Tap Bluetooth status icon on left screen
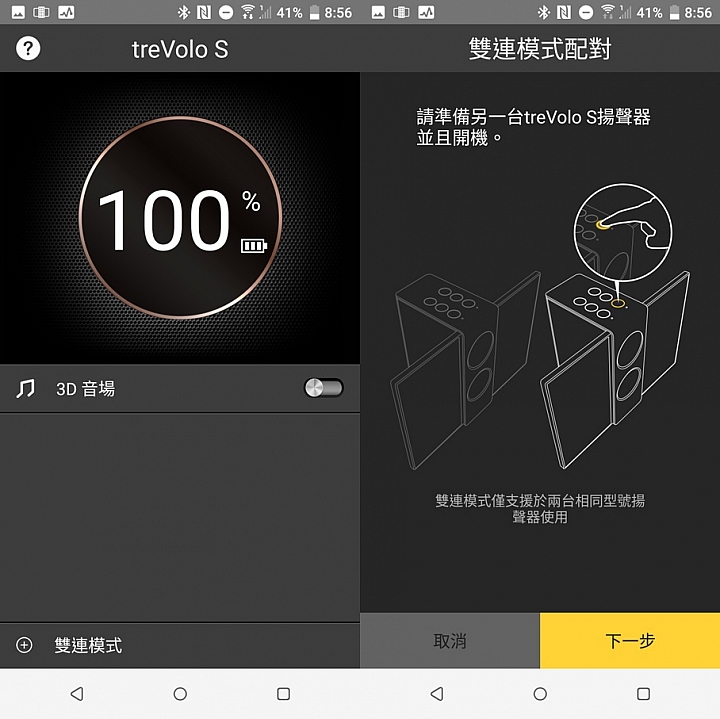The image size is (720, 719). pos(184,12)
